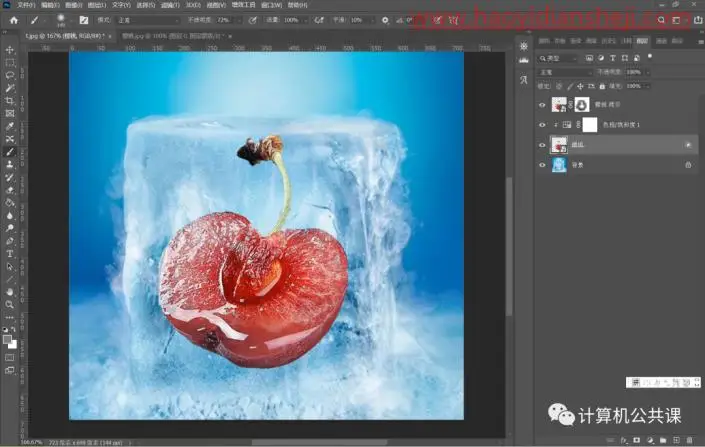Toggle airbrush build-up icon
Viewport: 705px width, 447px height.
tap(319, 20)
